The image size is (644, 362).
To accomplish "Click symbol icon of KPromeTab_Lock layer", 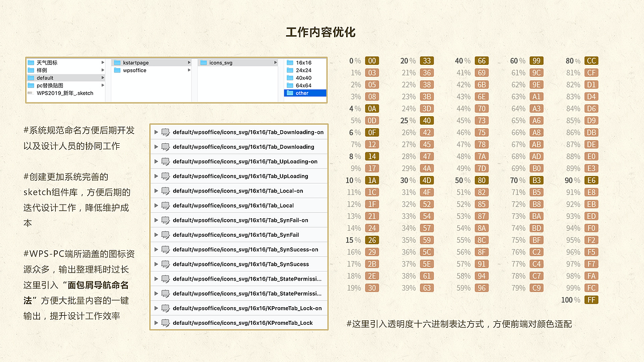I will pos(165,323).
